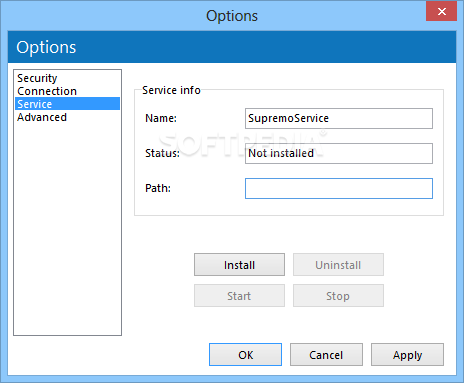Click the service Name field
This screenshot has height=383, width=464.
tap(339, 118)
